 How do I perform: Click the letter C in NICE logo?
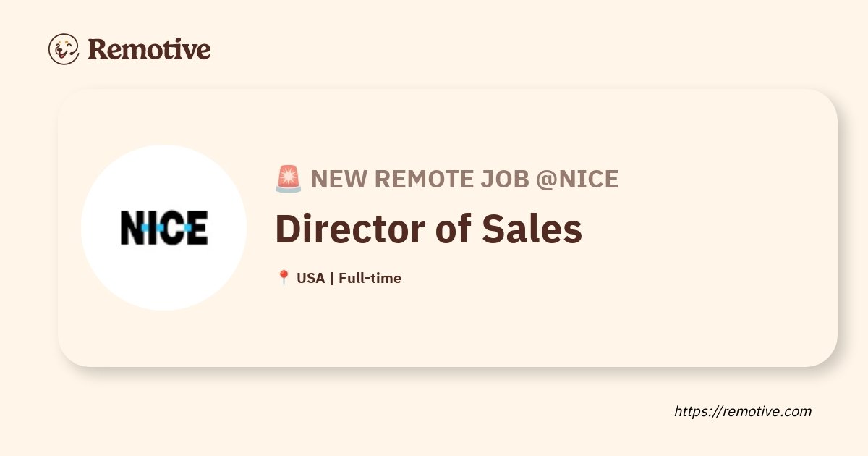171,227
